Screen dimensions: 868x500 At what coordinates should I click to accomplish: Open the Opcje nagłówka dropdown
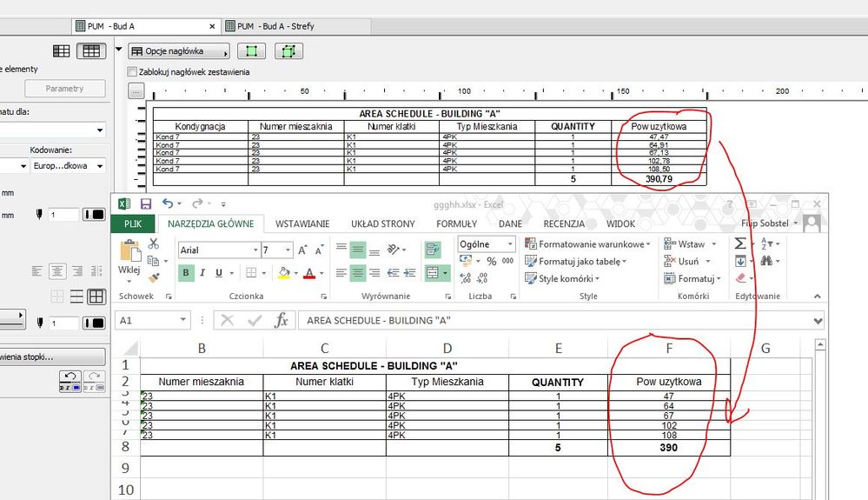(x=179, y=51)
